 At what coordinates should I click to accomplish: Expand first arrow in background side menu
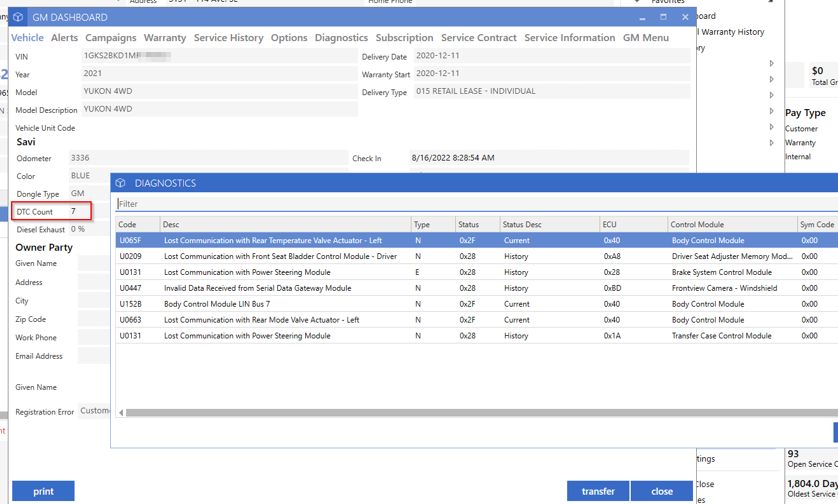click(771, 63)
